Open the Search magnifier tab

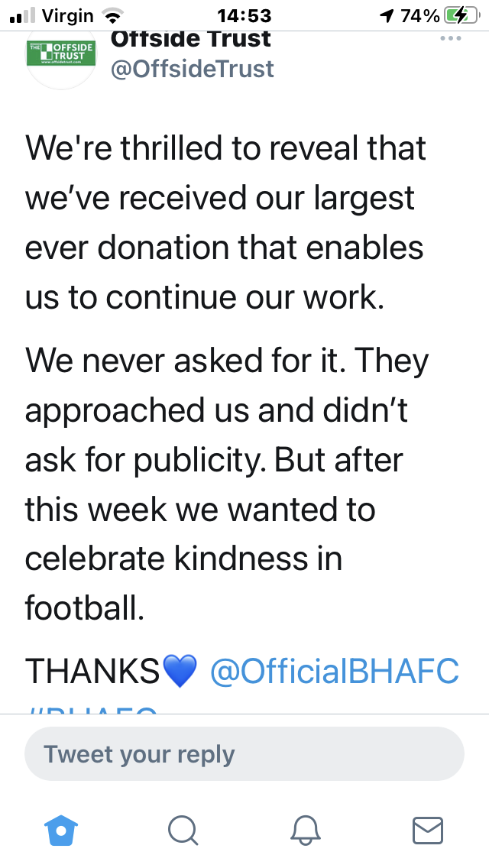tap(183, 831)
